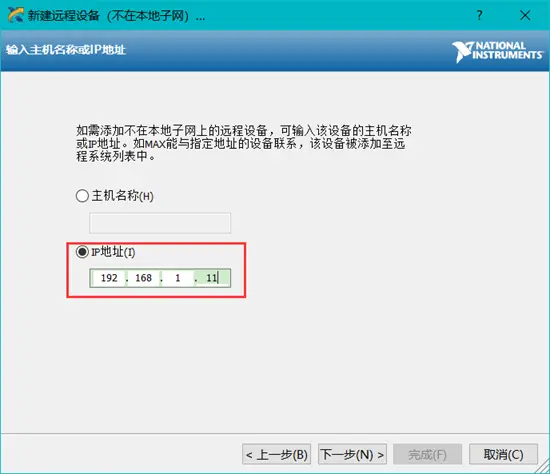Screen dimensions: 550x474
Task: Click the window resize grip corner
Action: [x=542, y=467]
